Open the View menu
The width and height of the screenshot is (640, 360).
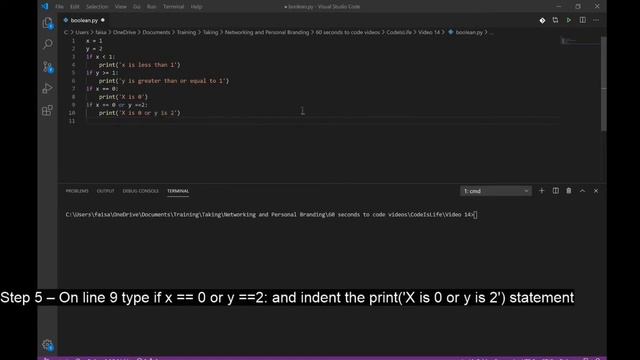click(x=120, y=7)
